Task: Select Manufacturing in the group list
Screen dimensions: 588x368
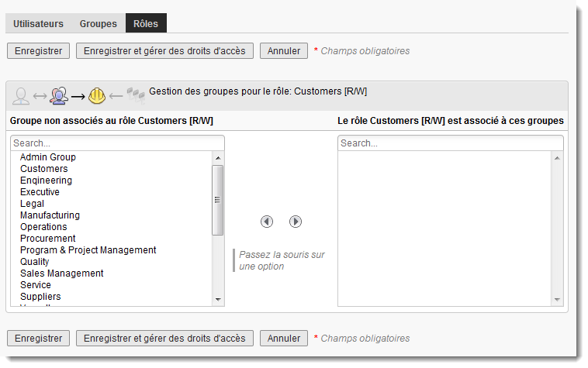Action: pos(112,215)
